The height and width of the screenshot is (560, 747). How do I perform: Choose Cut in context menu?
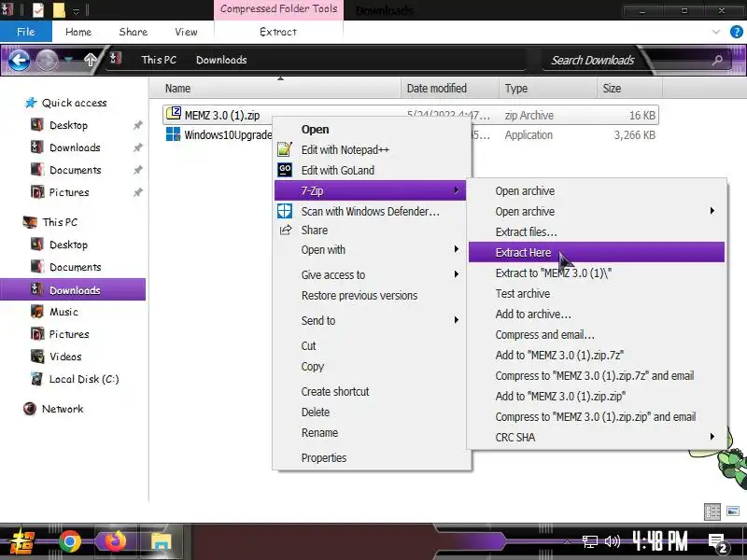308,346
